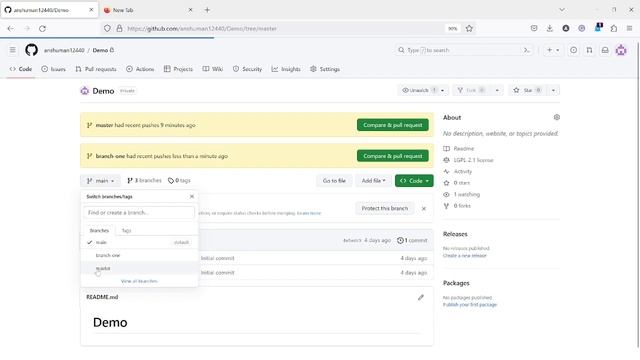Select Branches tab in branch popup
The width and height of the screenshot is (640, 360).
99,231
